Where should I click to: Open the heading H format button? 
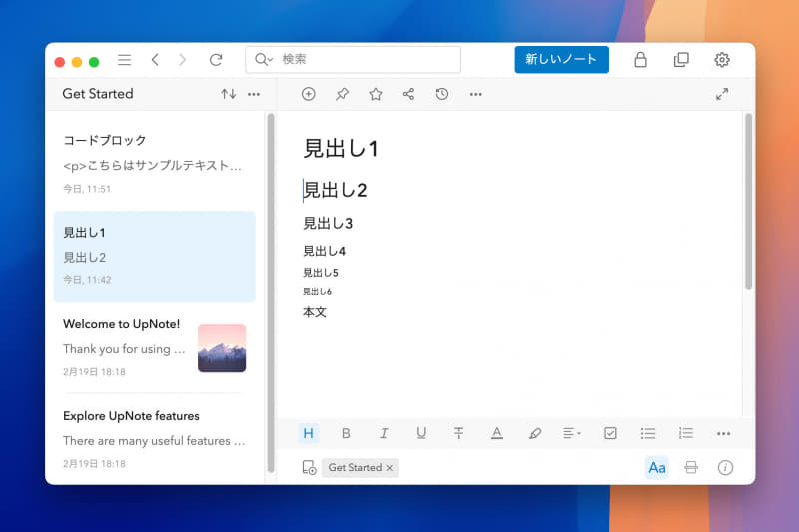309,433
